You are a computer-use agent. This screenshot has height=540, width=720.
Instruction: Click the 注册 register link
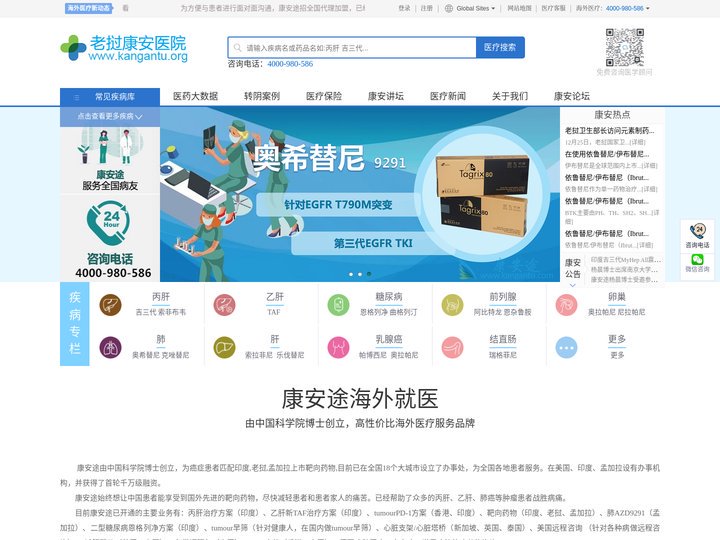coord(427,8)
